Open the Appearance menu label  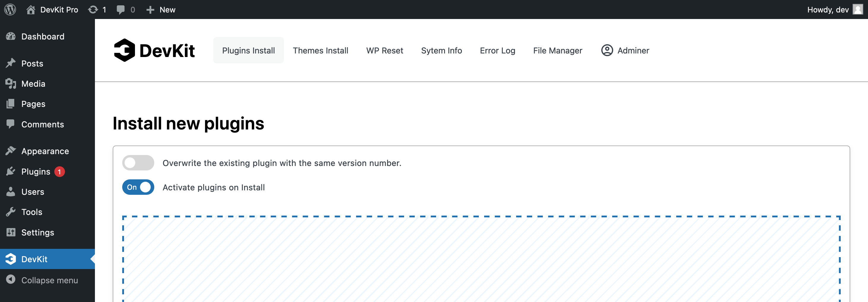45,151
